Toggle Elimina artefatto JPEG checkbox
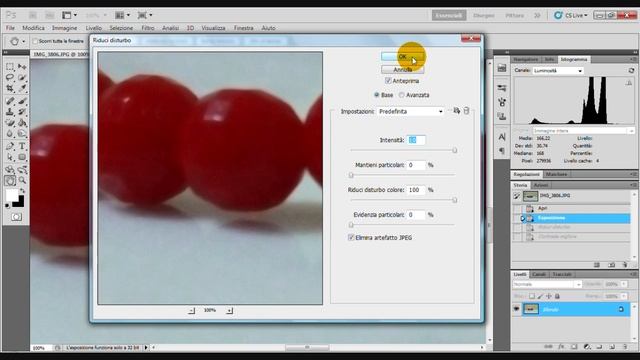 (351, 238)
